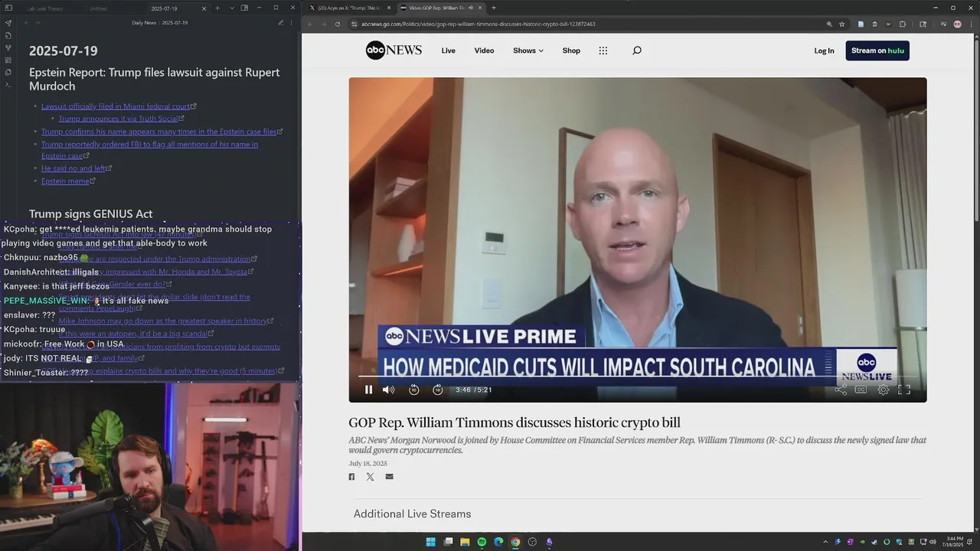Open the Windows Start menu
The width and height of the screenshot is (980, 551).
coord(430,542)
